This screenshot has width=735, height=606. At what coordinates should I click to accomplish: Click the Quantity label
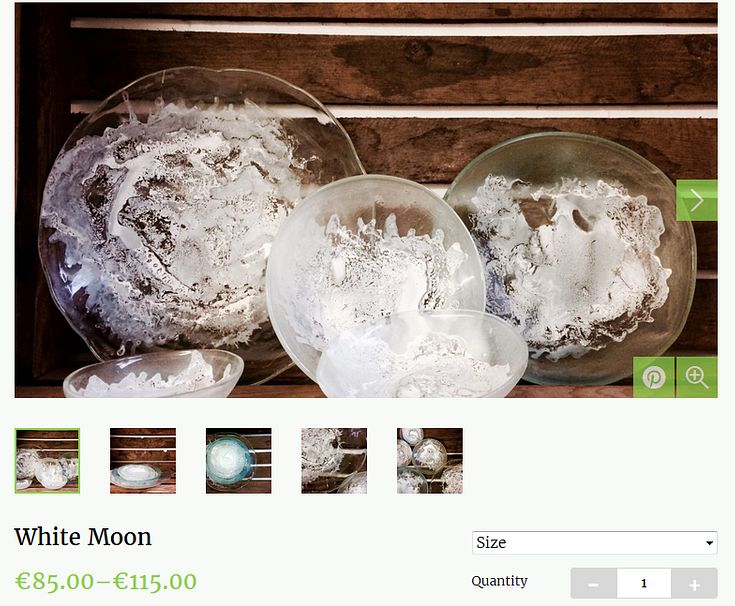pos(500,581)
